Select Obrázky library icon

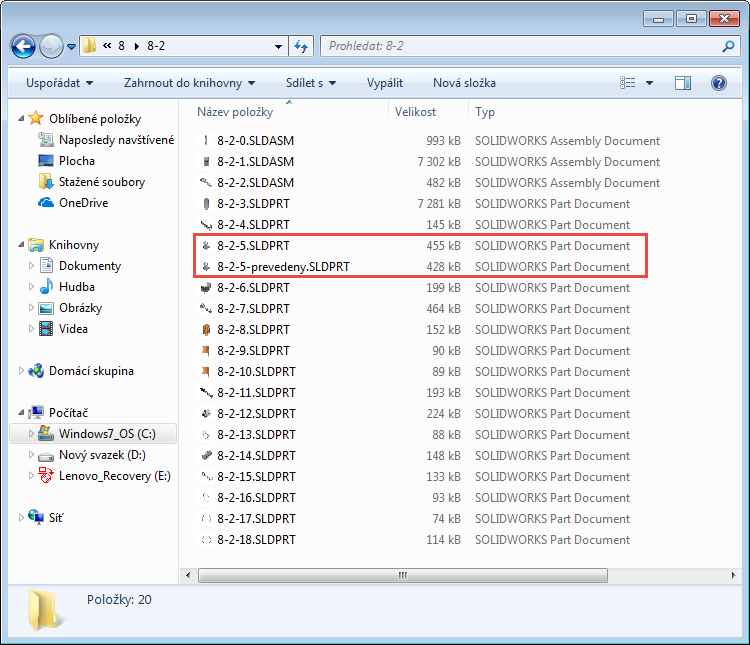point(46,308)
